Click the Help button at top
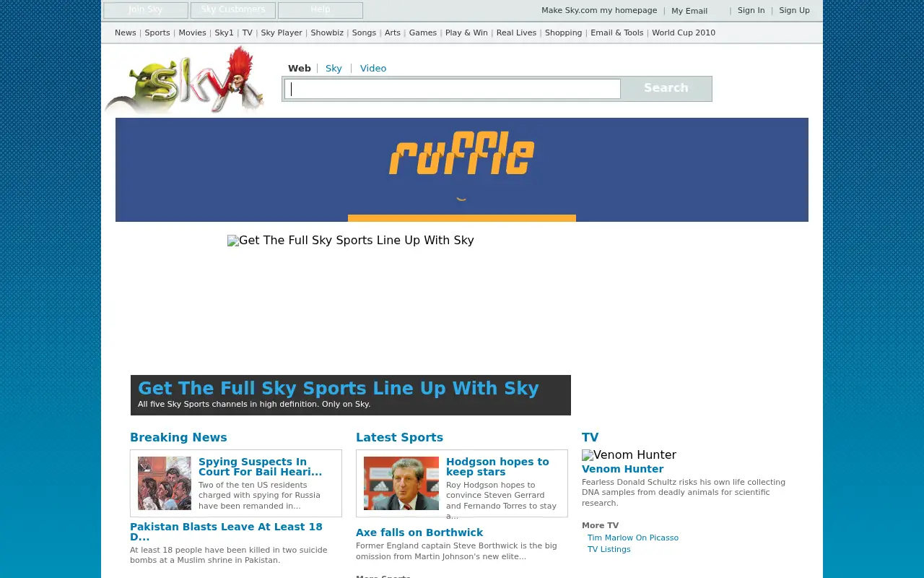This screenshot has width=924, height=578. [321, 10]
